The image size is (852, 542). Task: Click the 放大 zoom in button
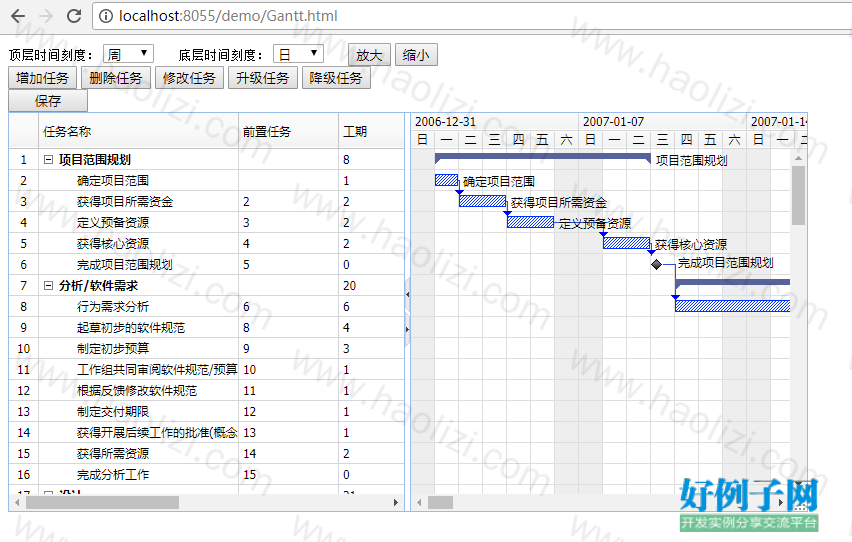[x=369, y=55]
